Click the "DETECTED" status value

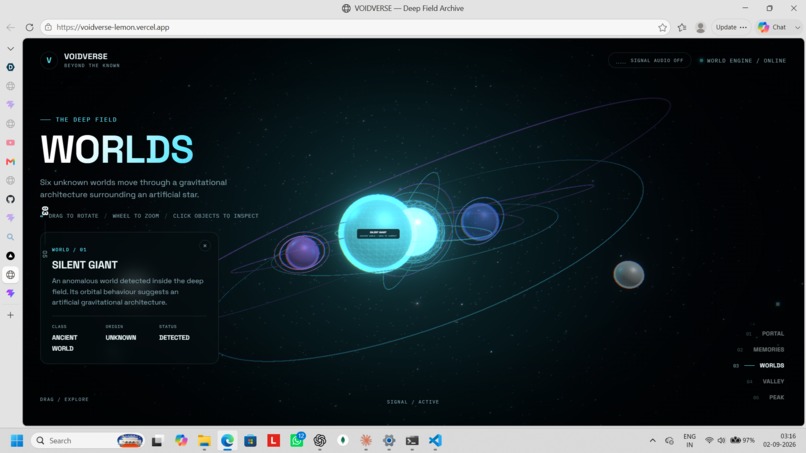[x=174, y=338]
